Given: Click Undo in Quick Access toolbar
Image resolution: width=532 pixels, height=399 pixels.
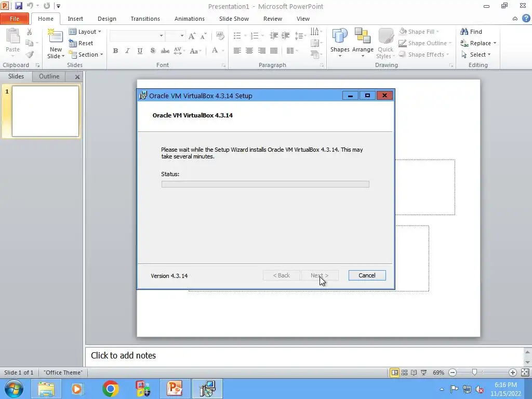Looking at the screenshot, I should pyautogui.click(x=30, y=6).
